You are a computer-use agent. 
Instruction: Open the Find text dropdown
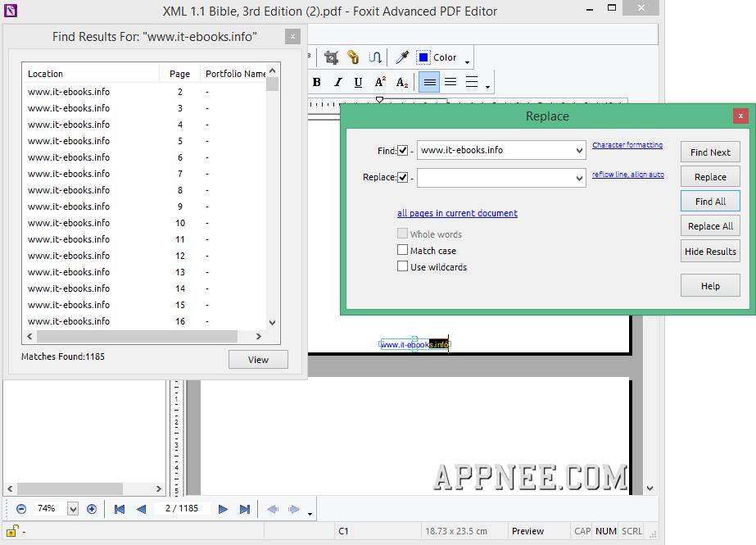(x=579, y=151)
